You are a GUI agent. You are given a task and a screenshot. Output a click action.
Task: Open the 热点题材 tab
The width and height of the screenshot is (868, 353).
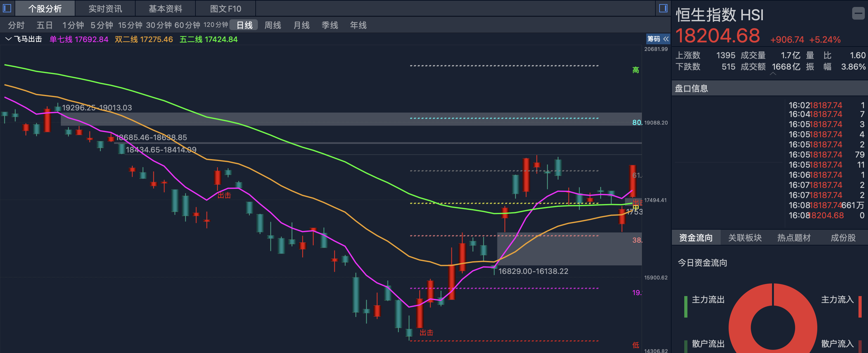(x=794, y=238)
